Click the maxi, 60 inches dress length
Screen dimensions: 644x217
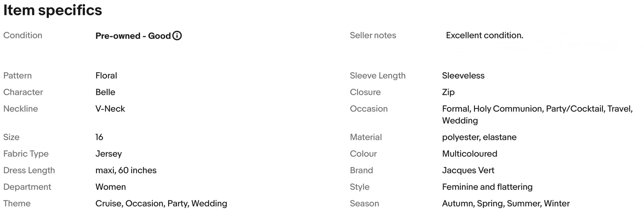point(126,170)
